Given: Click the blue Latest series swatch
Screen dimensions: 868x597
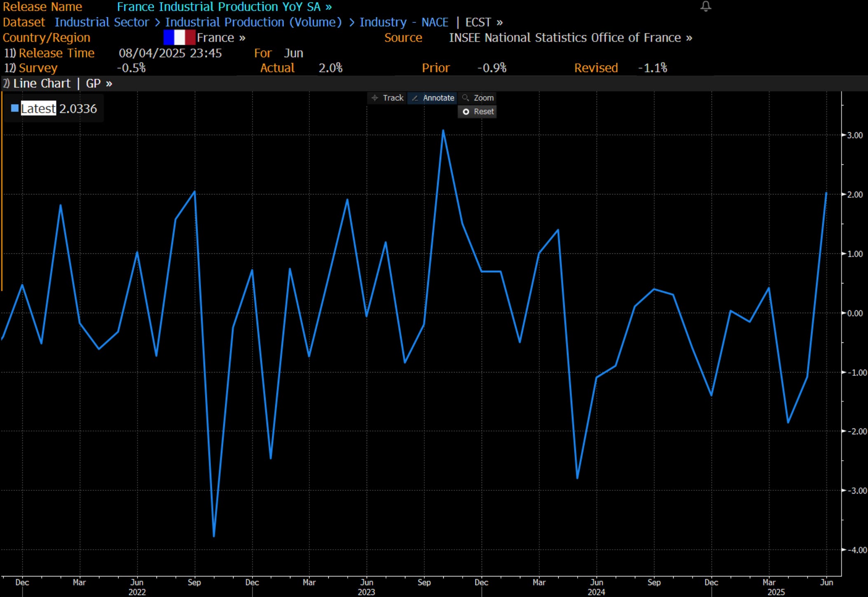Looking at the screenshot, I should point(15,108).
